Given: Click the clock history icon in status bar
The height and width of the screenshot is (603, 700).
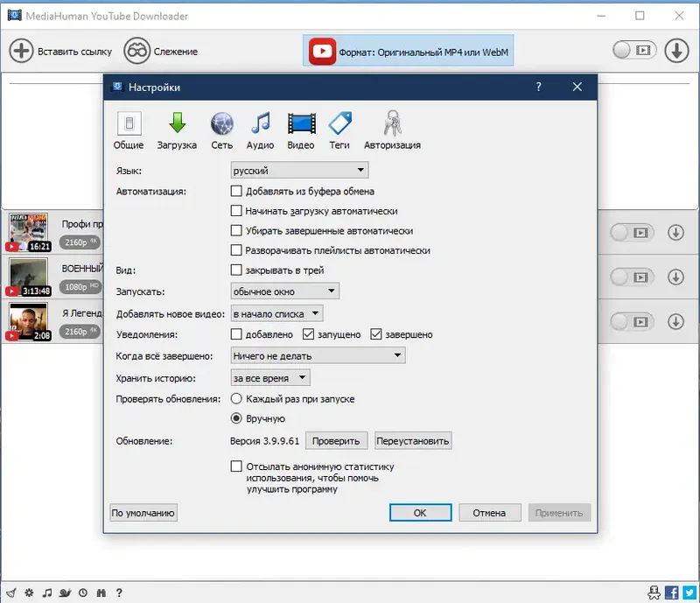Looking at the screenshot, I should [x=83, y=592].
